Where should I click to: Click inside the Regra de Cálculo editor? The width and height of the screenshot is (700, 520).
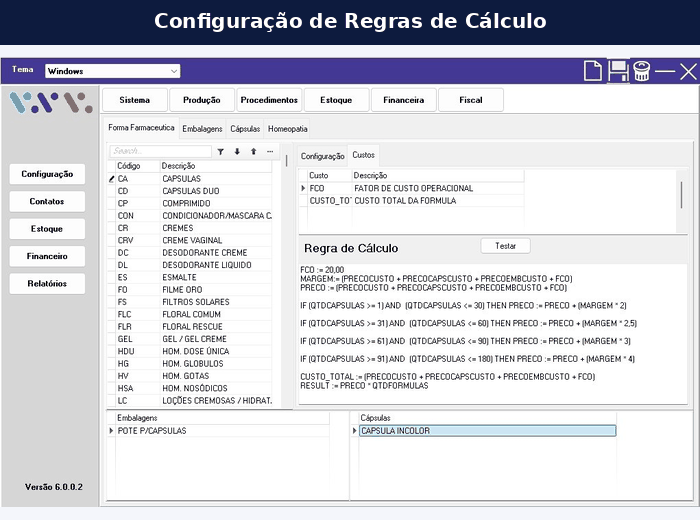pos(493,334)
